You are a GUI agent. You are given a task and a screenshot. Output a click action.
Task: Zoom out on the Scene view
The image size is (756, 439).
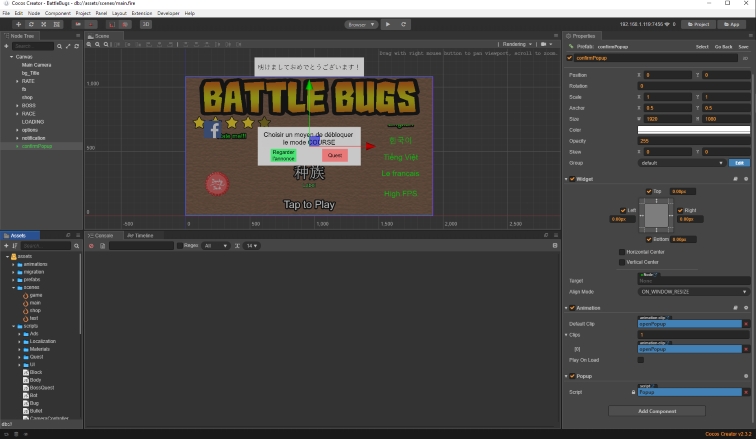click(x=97, y=44)
